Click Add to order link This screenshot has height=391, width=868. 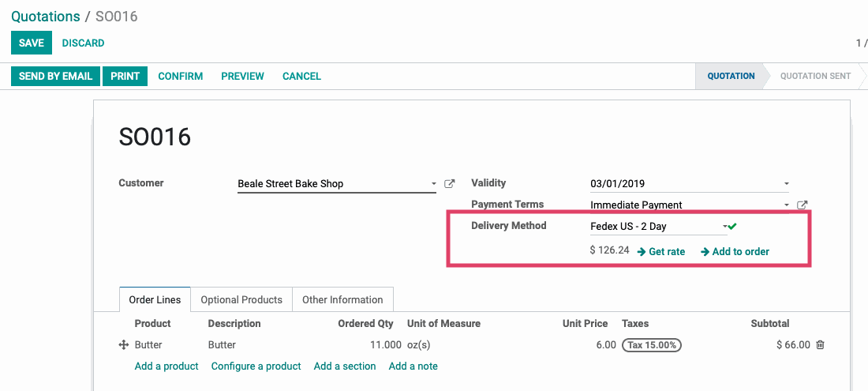click(x=735, y=251)
